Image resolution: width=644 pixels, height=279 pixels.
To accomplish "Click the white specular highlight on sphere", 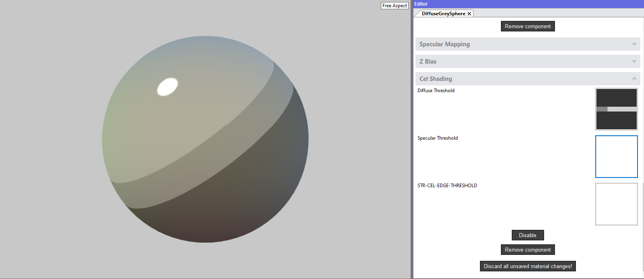I will (167, 87).
